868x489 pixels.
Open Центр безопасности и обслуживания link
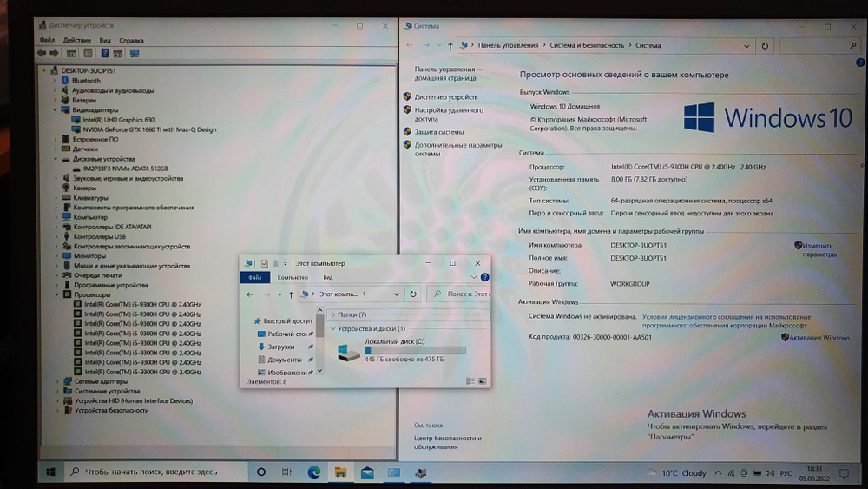(x=447, y=442)
